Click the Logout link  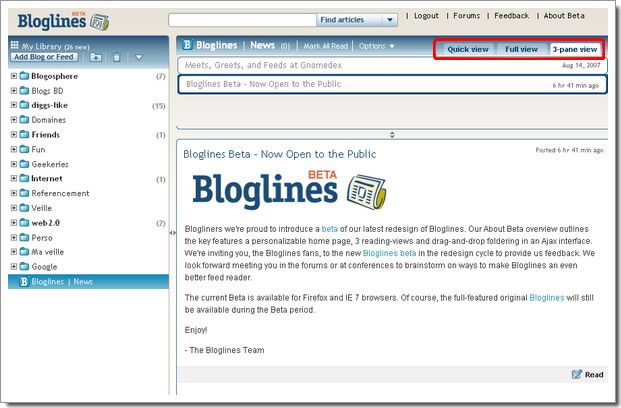point(426,16)
